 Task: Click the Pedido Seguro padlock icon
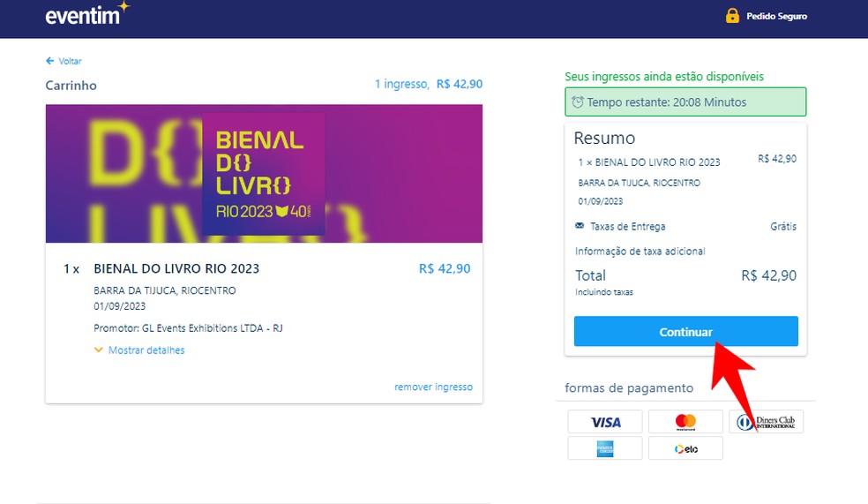click(x=732, y=16)
